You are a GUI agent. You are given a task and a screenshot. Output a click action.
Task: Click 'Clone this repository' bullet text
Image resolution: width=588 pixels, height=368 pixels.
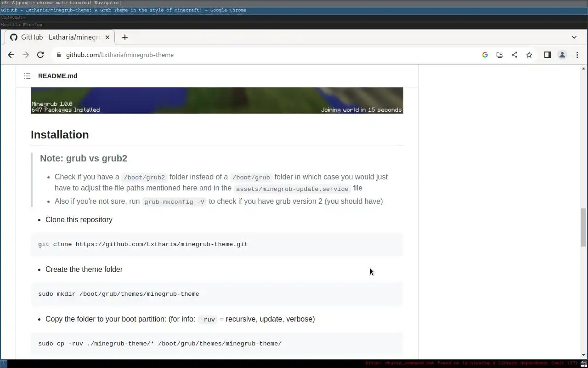pos(79,219)
